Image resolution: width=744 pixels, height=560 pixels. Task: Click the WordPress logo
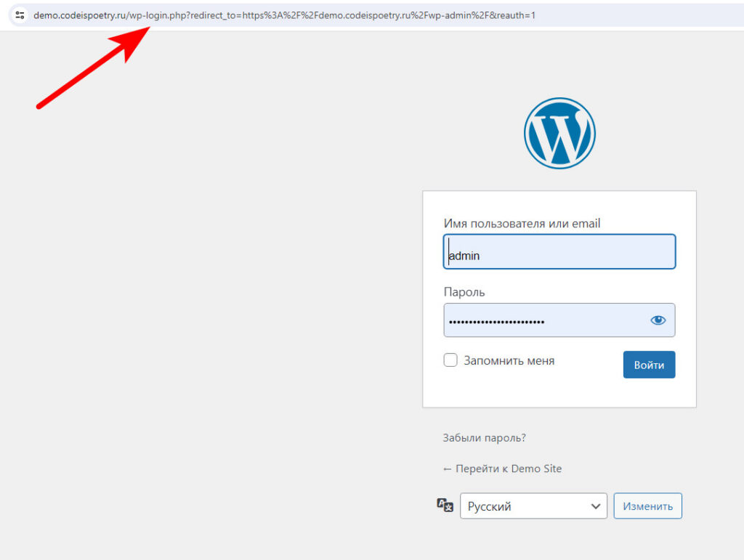tap(559, 133)
